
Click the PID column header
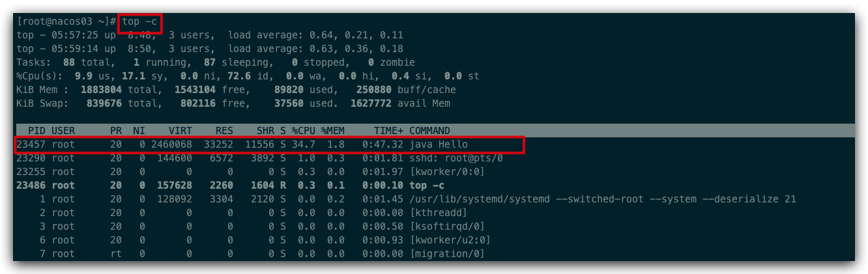tap(36, 131)
